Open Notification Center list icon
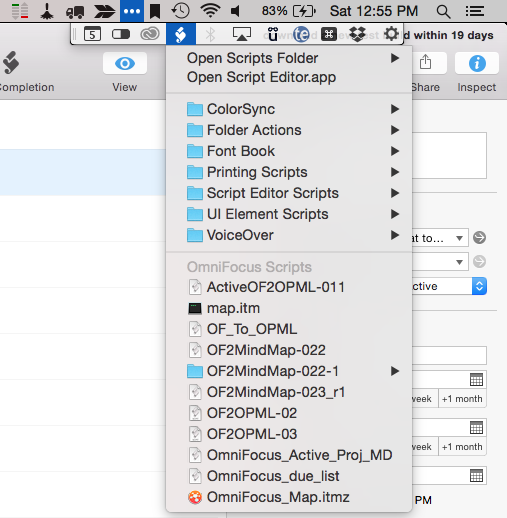This screenshot has height=518, width=507. coord(475,11)
